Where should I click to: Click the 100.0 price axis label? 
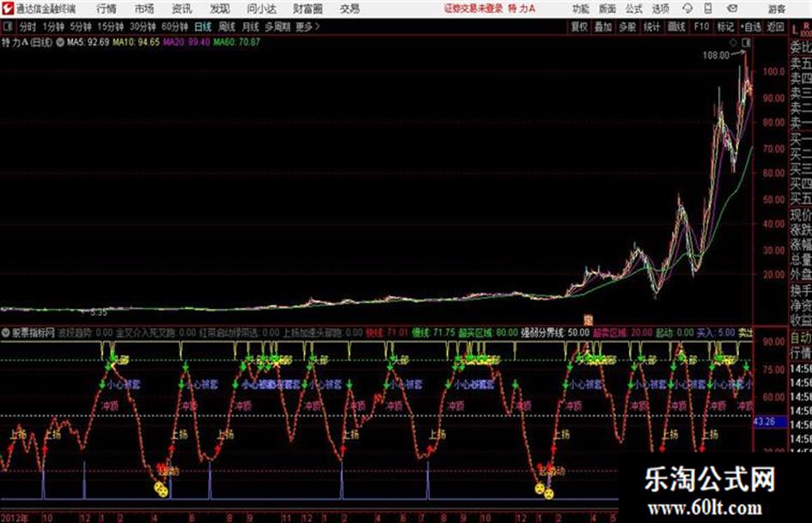773,71
